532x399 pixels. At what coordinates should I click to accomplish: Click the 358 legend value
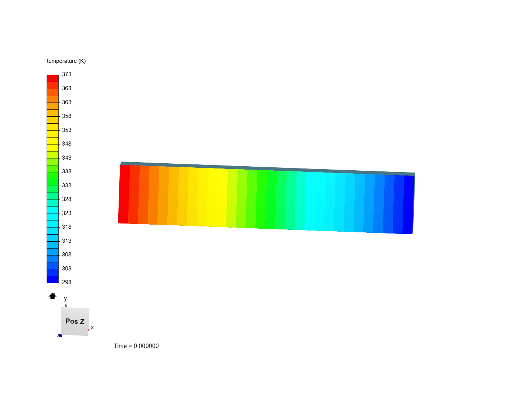tap(66, 116)
